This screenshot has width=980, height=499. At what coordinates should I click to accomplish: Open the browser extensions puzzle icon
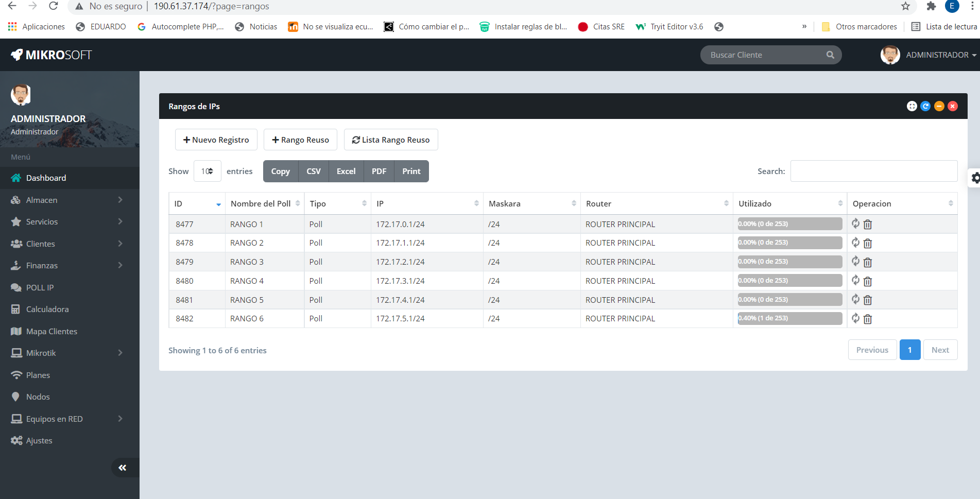click(931, 6)
